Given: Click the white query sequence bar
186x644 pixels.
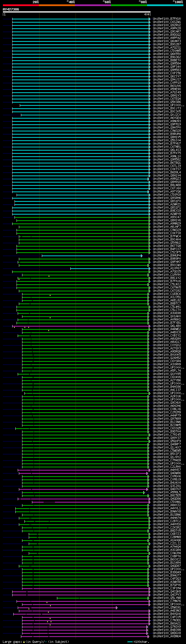Looking at the screenshot, I should pos(77,12).
